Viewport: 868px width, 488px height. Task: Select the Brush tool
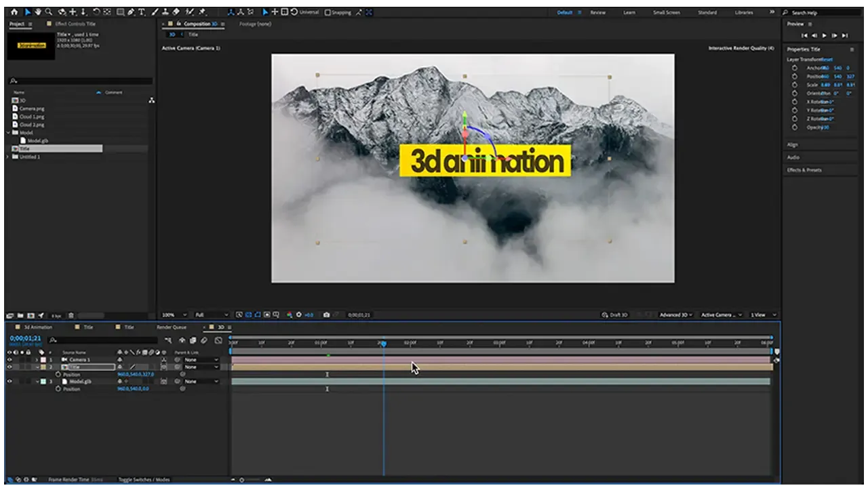[x=155, y=12]
